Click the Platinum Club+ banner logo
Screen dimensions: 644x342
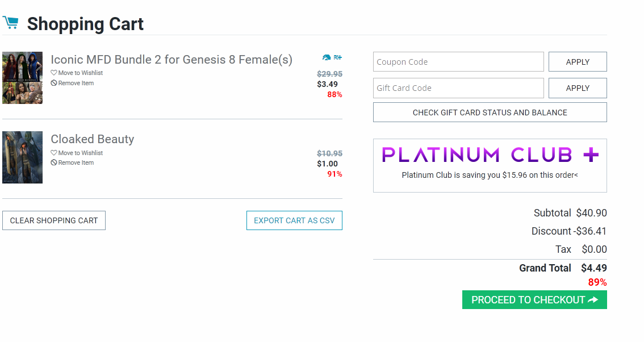pos(490,155)
